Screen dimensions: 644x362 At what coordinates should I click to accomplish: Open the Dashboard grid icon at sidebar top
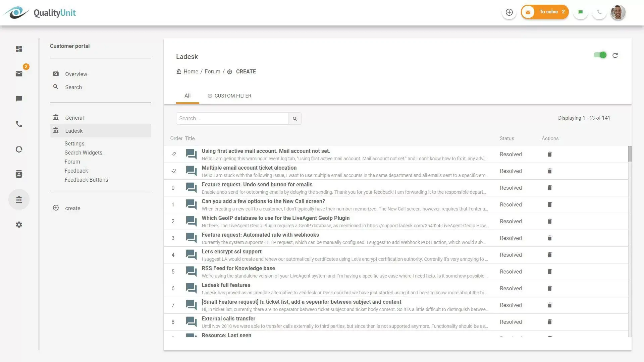coord(19,49)
